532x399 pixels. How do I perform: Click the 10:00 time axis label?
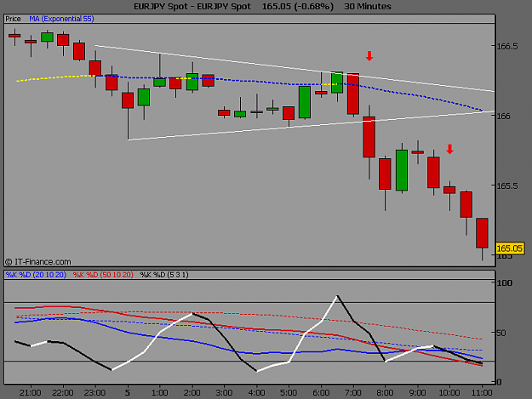click(449, 392)
